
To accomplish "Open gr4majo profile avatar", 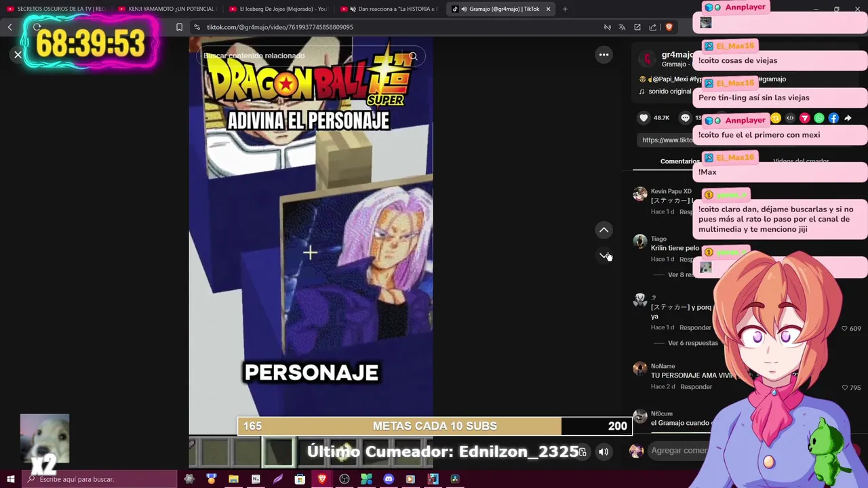I will coord(648,59).
